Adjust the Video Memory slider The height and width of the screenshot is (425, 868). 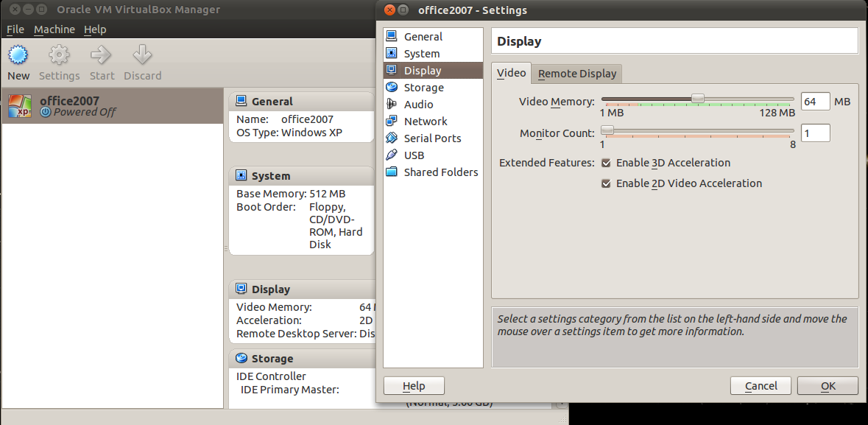(x=698, y=97)
